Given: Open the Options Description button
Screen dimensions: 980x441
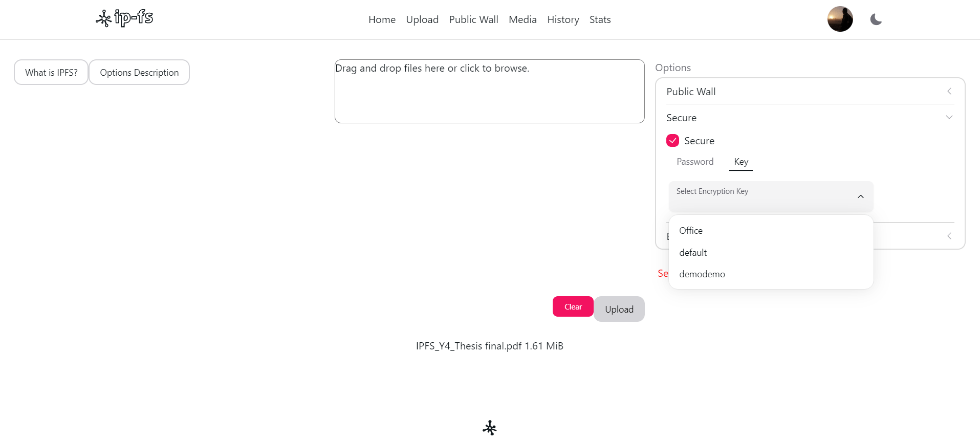Looking at the screenshot, I should coord(139,73).
